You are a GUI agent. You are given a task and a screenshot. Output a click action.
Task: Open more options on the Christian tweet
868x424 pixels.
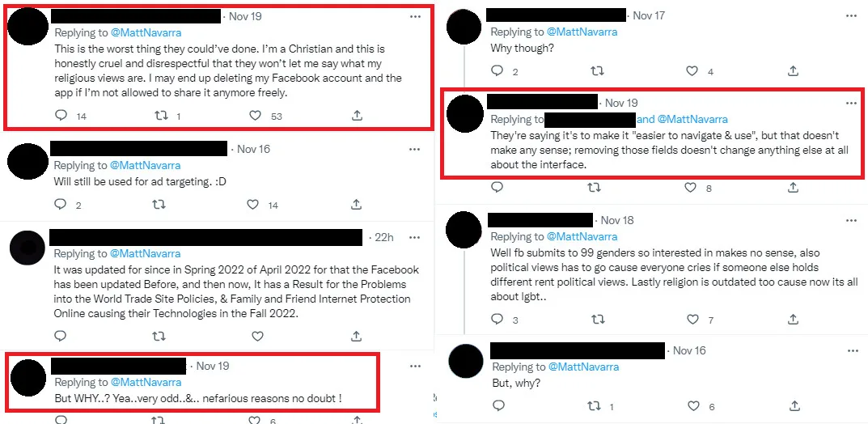coord(415,16)
